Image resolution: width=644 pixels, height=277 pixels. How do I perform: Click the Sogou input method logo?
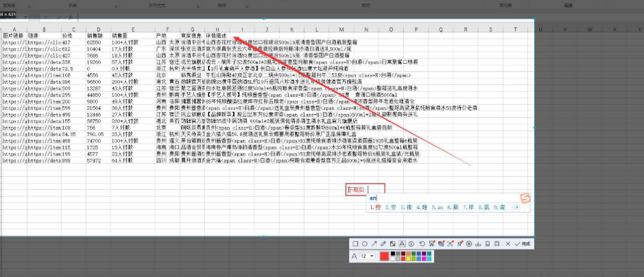tap(525, 198)
